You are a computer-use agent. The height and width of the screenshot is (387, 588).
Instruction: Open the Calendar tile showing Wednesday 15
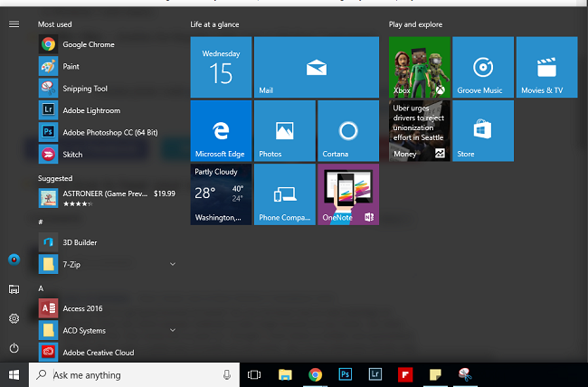coord(221,67)
